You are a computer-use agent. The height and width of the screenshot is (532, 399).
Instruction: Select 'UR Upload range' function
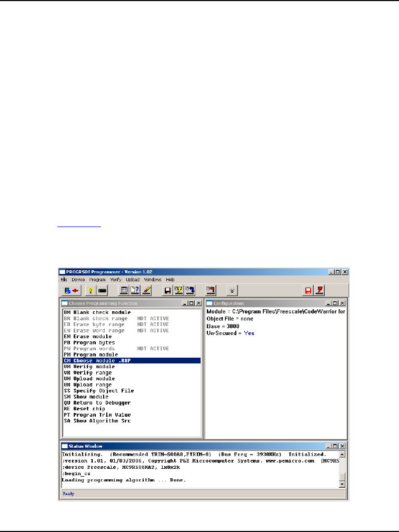coord(132,385)
